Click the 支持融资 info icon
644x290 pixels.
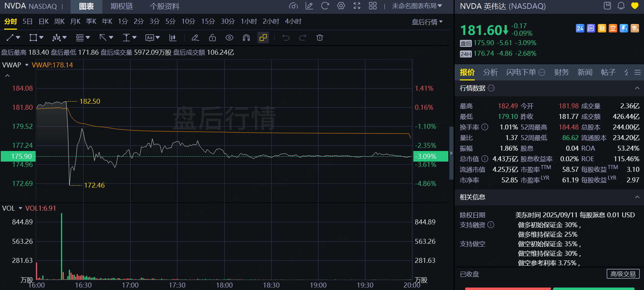coord(491,225)
